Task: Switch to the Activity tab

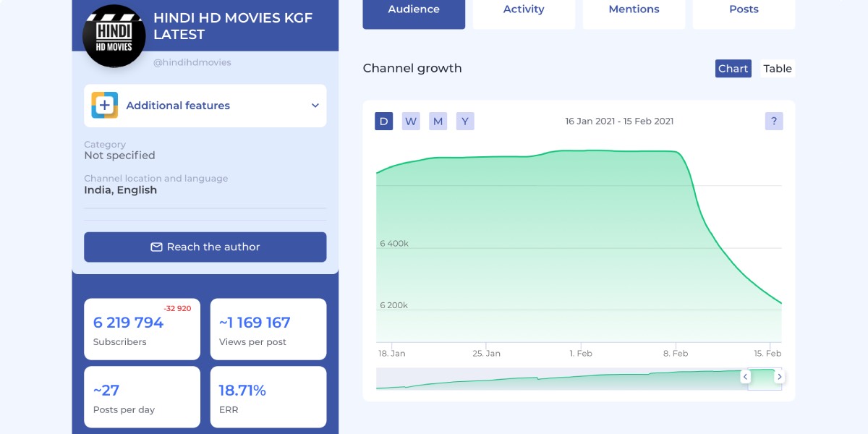Action: 524,10
